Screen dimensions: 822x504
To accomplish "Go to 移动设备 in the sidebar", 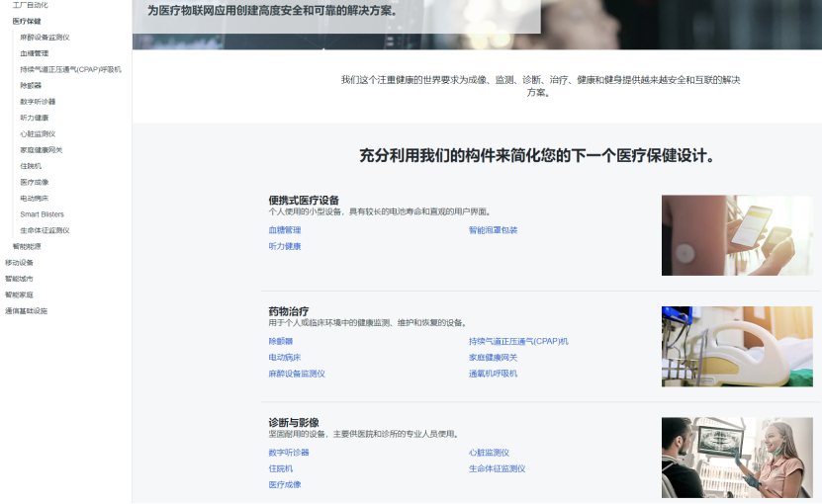I will (19, 263).
